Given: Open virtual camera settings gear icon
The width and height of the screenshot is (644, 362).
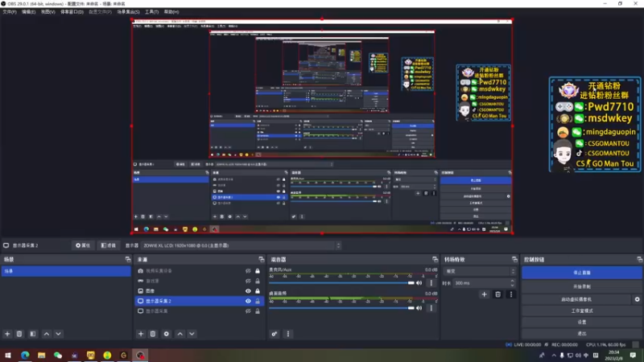Looking at the screenshot, I should 637,299.
